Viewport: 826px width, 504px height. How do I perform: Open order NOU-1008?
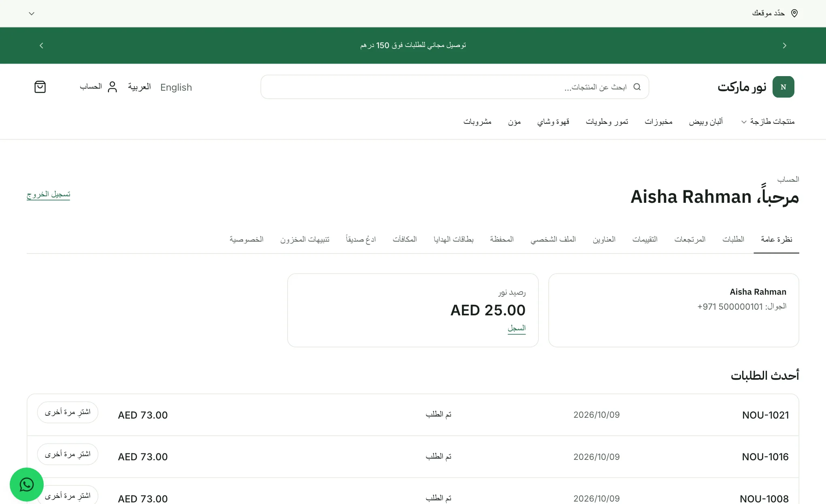(764, 498)
